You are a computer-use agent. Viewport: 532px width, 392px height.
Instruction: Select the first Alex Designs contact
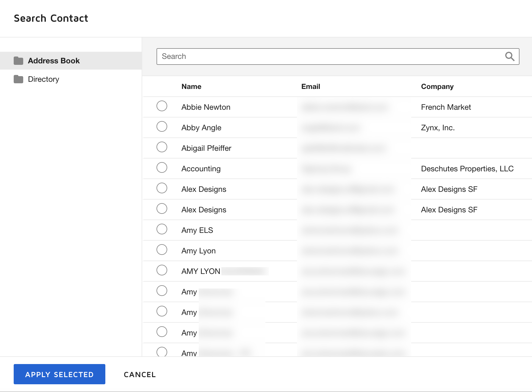coord(162,188)
